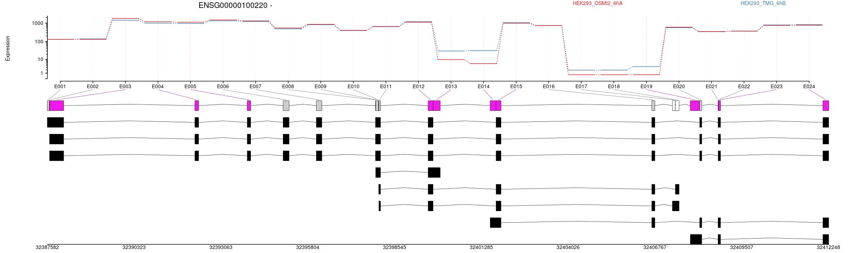This screenshot has width=868, height=253.
Task: Click the rightmost magenta exon in gene model
Action: click(826, 106)
